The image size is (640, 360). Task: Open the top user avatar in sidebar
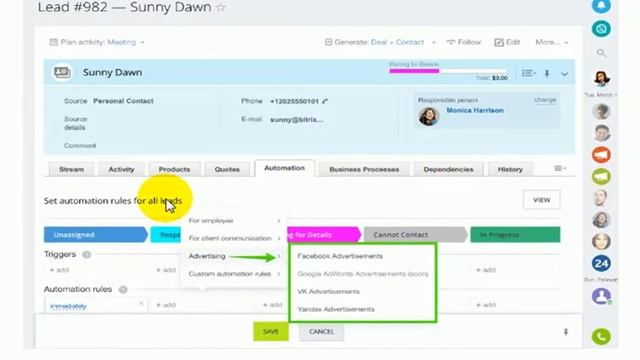pyautogui.click(x=601, y=78)
